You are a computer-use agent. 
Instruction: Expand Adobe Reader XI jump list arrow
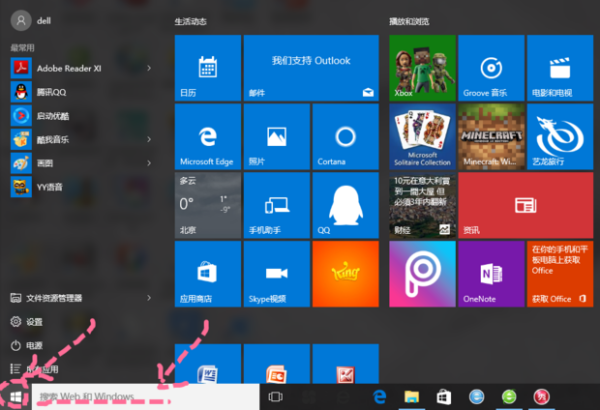click(x=149, y=68)
